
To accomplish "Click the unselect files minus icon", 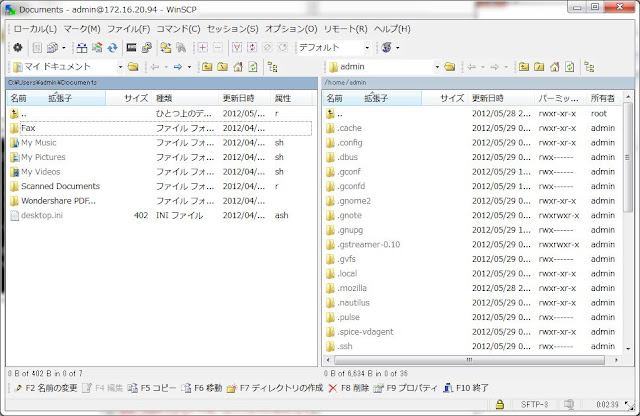I will click(x=218, y=48).
